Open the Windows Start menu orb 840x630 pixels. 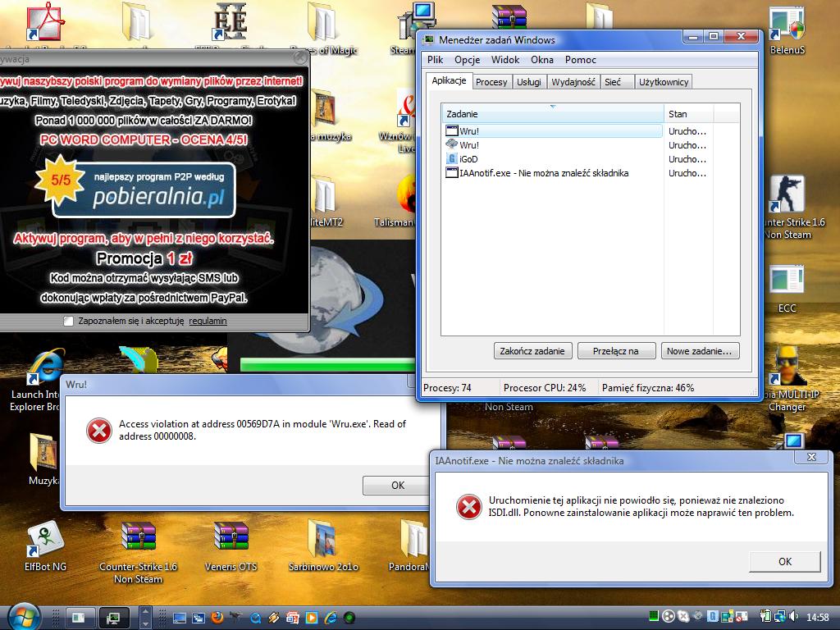23,616
